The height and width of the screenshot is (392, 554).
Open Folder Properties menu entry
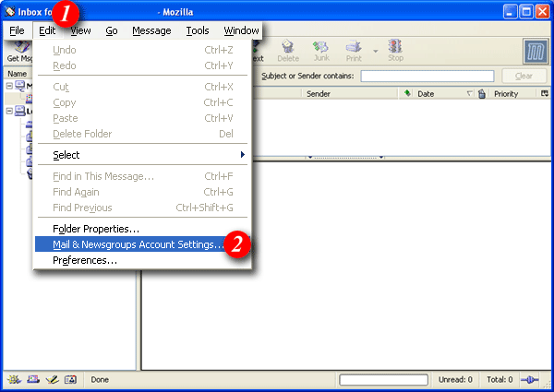click(96, 229)
